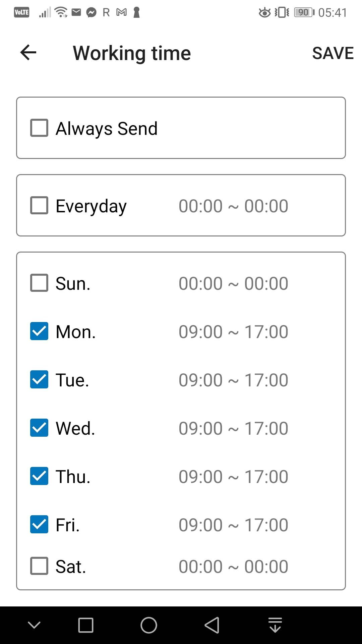Enable Sunday working time checkbox
Screen dimensions: 362x644
coord(39,283)
